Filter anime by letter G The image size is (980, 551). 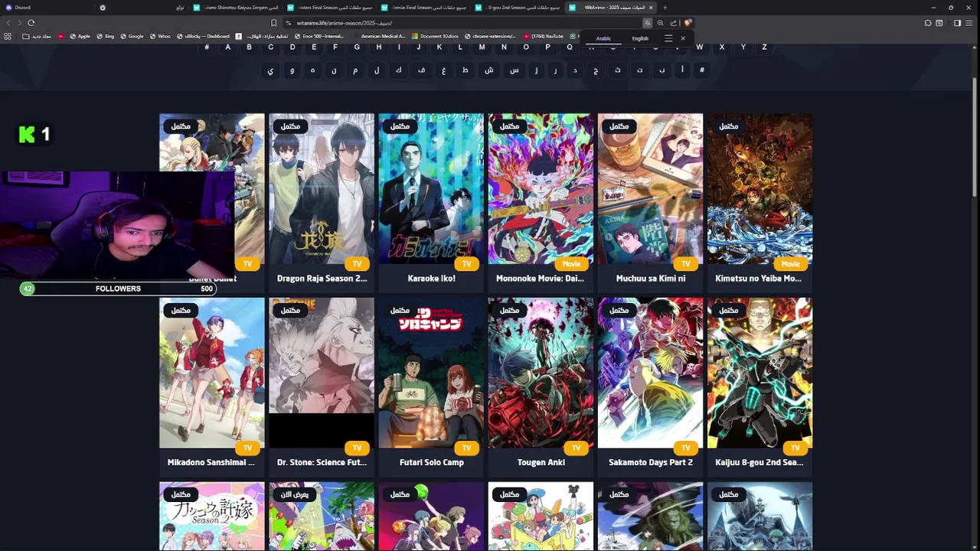357,47
